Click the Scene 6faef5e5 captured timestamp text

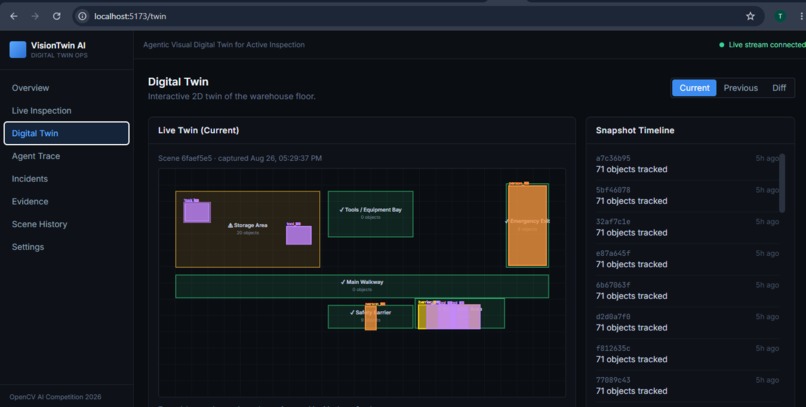240,158
